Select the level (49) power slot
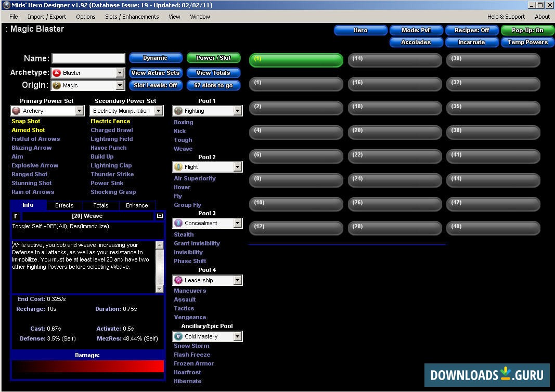 (x=494, y=228)
